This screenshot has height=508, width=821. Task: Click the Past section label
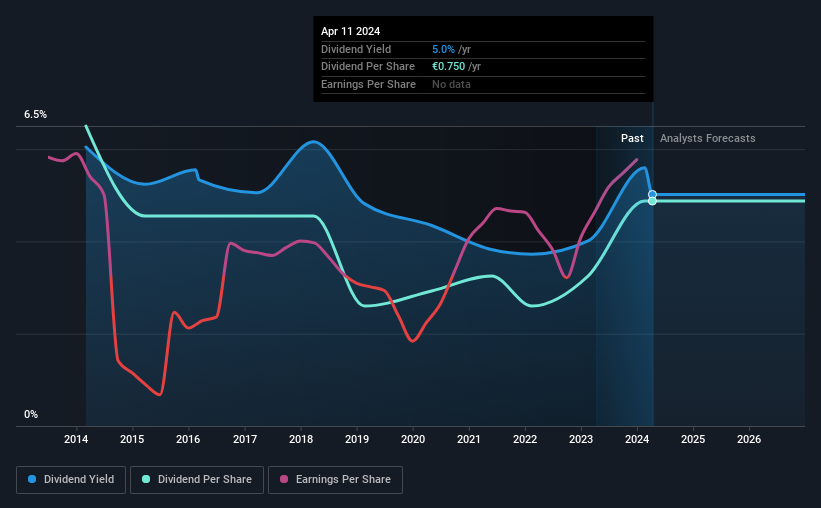[x=632, y=138]
